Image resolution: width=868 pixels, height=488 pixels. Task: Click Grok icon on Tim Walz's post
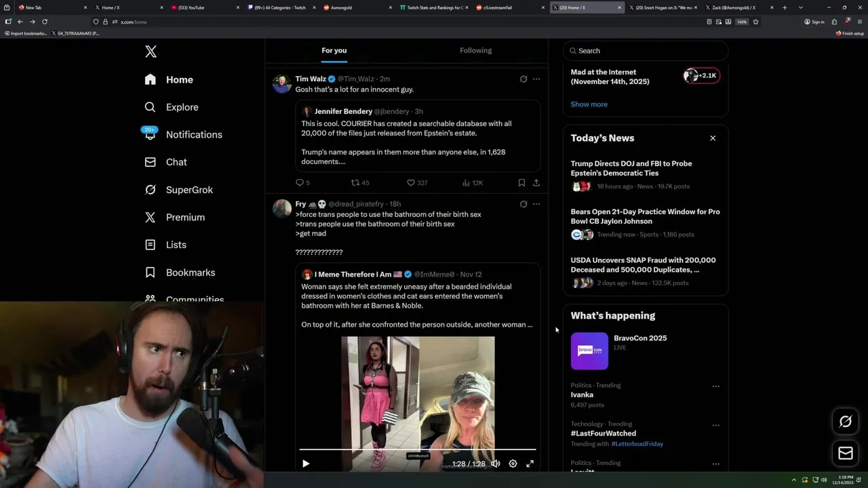[x=524, y=79]
